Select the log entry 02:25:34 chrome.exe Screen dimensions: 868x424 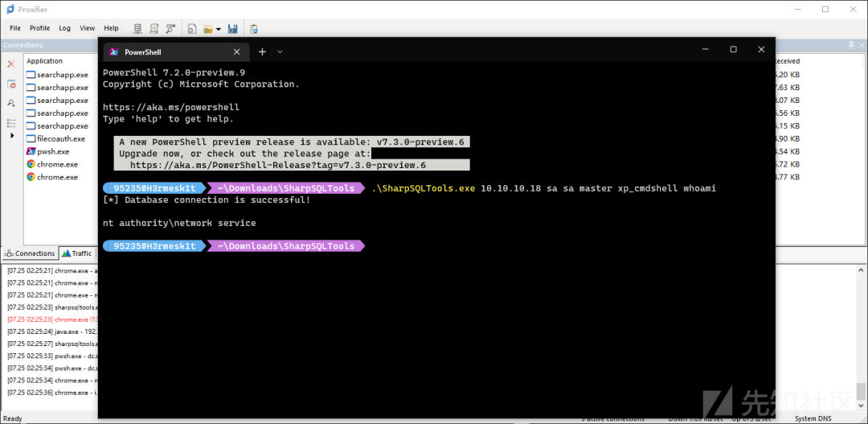(52, 381)
